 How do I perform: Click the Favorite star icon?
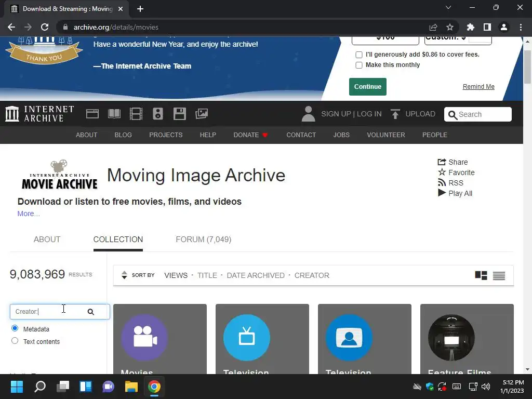click(x=442, y=172)
